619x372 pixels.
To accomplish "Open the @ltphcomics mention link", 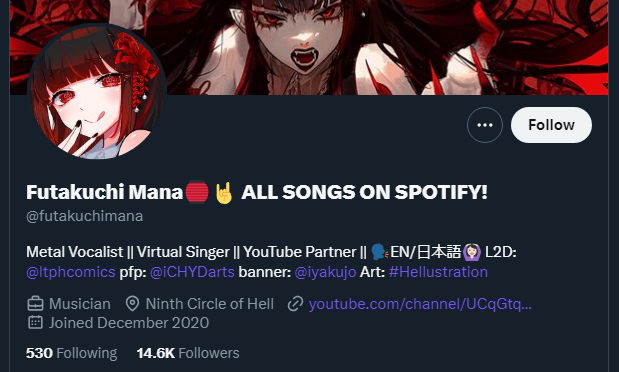I will pos(71,272).
